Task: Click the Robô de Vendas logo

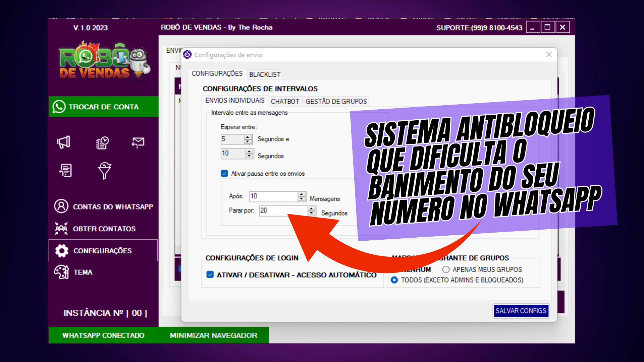Action: click(104, 60)
